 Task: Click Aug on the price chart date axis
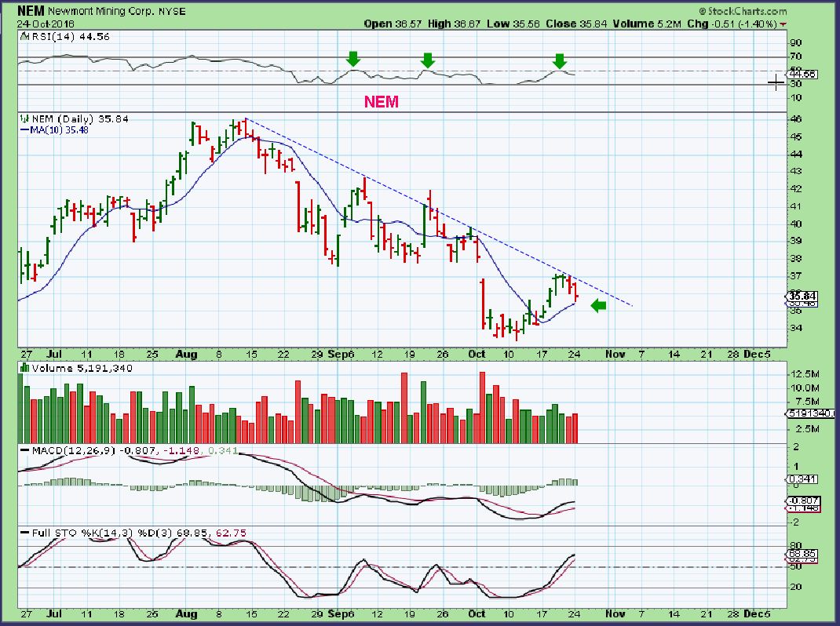[x=186, y=355]
